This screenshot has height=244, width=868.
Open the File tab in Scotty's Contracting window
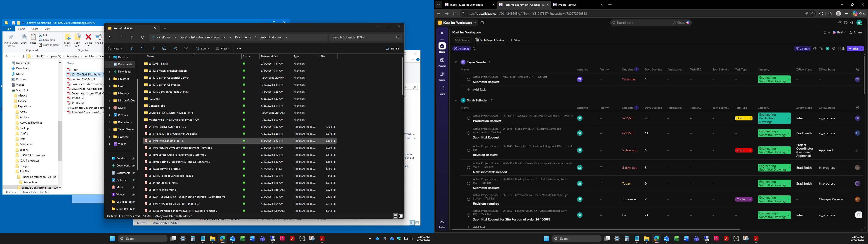[9, 29]
